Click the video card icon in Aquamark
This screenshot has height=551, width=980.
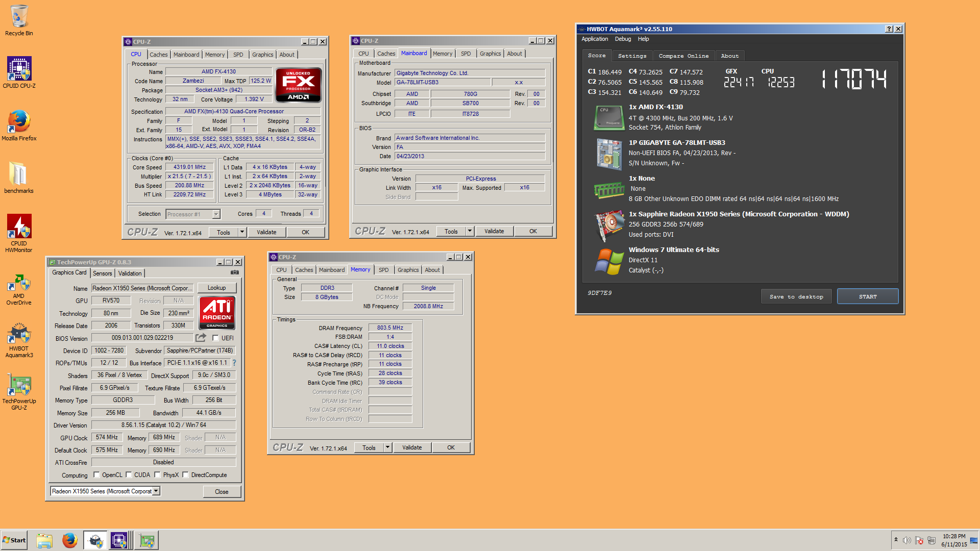point(609,226)
